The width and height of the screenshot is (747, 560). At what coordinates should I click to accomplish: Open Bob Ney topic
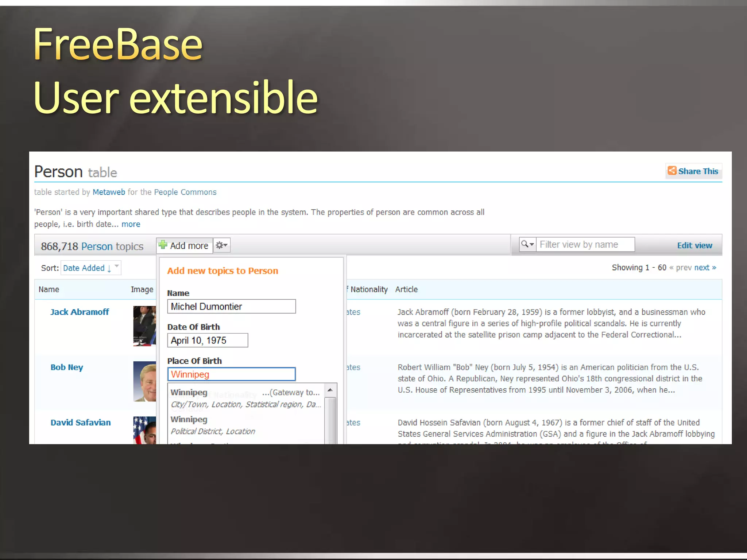pos(67,367)
